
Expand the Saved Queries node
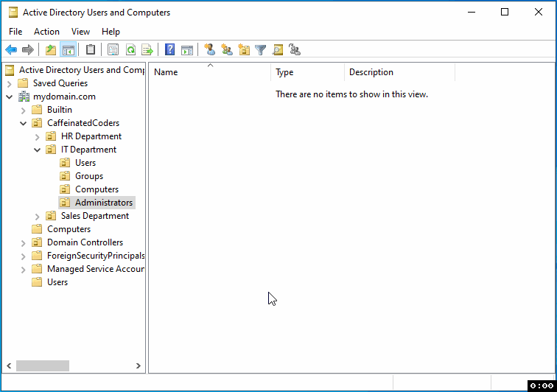(10, 84)
